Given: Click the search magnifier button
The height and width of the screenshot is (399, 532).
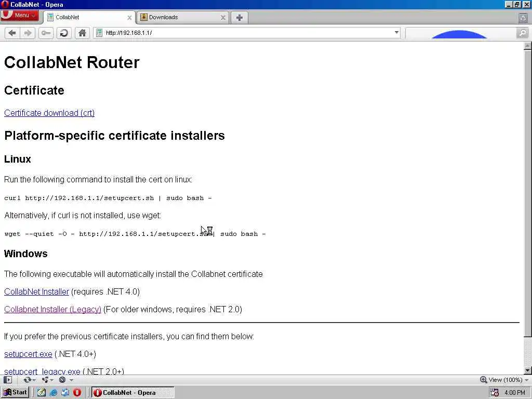Looking at the screenshot, I should [x=523, y=33].
